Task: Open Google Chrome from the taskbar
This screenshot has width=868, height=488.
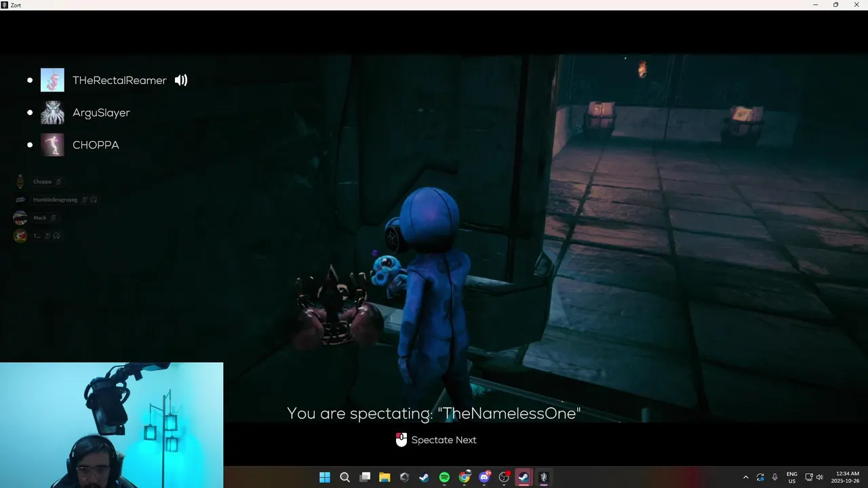Action: pyautogui.click(x=465, y=477)
